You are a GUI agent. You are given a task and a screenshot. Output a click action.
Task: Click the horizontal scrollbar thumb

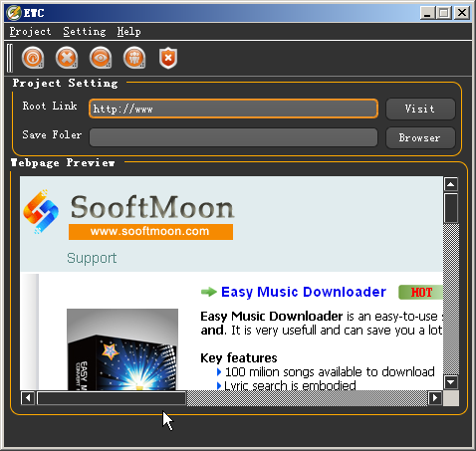pos(112,398)
